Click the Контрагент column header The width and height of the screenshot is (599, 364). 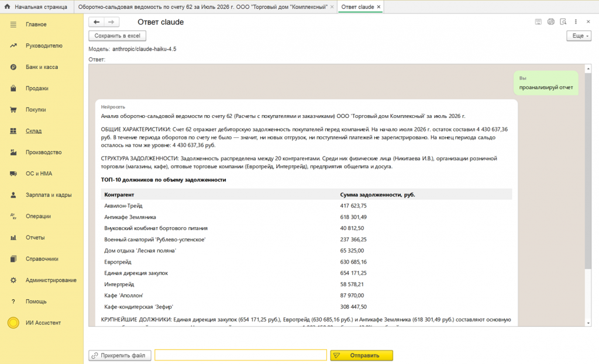pyautogui.click(x=119, y=195)
